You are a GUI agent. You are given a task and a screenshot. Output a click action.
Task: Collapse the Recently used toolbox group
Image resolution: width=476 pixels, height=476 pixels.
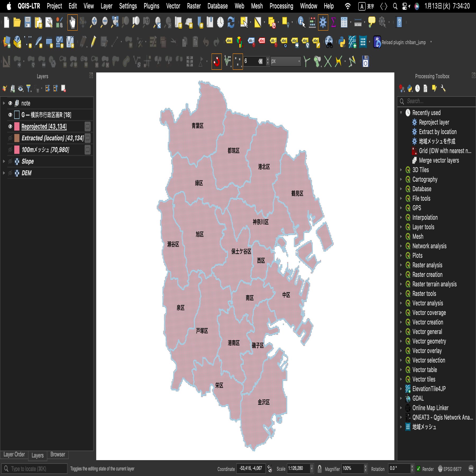click(x=401, y=113)
